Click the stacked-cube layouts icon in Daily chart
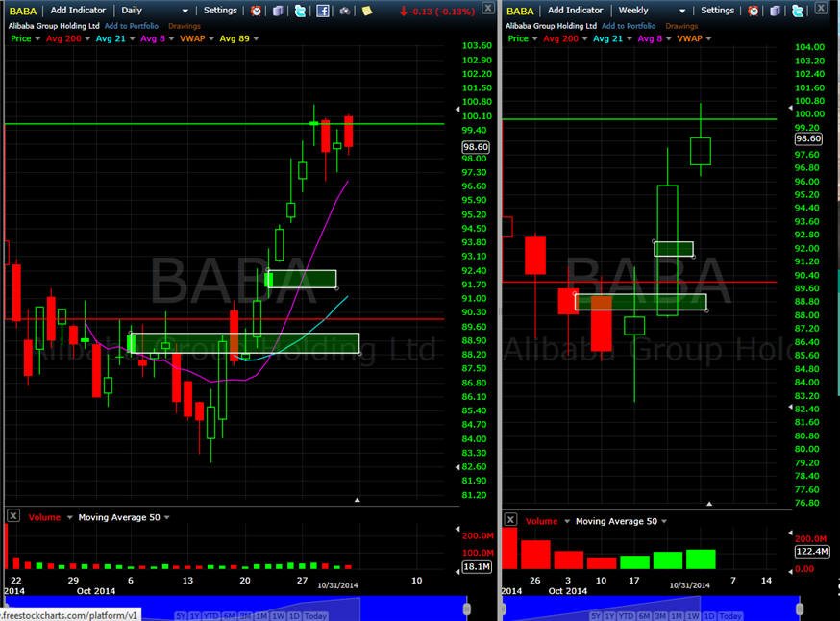The width and height of the screenshot is (840, 621). click(278, 11)
